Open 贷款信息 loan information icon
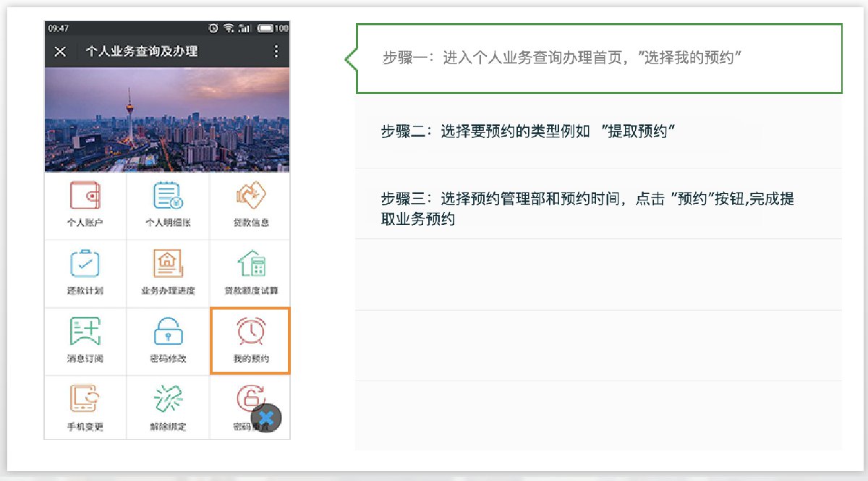Image resolution: width=868 pixels, height=481 pixels. (250, 195)
